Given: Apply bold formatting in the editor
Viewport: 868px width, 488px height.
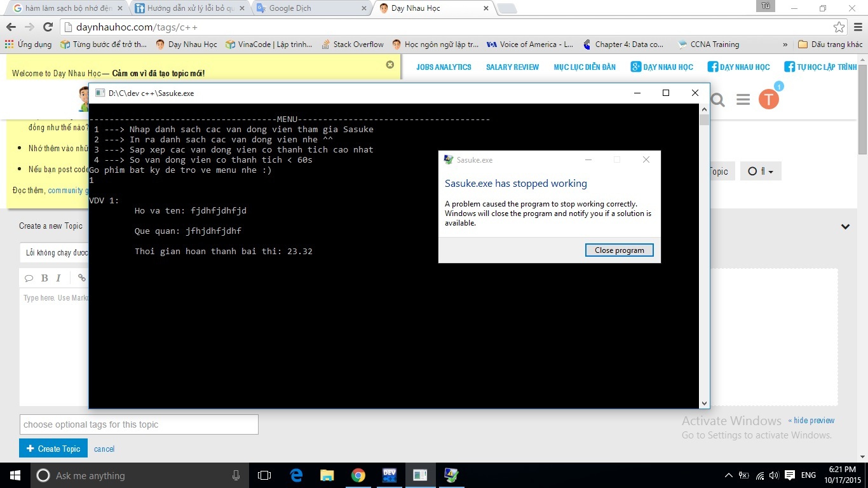Looking at the screenshot, I should 44,278.
